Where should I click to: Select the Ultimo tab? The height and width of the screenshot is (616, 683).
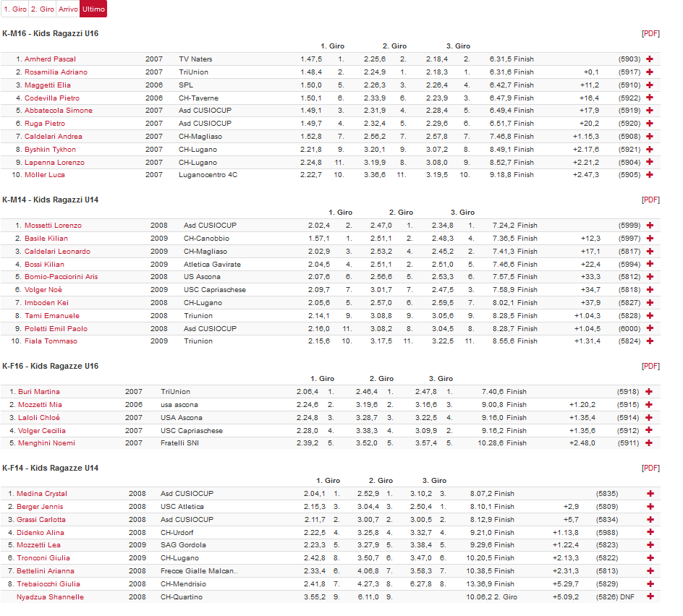pyautogui.click(x=93, y=9)
